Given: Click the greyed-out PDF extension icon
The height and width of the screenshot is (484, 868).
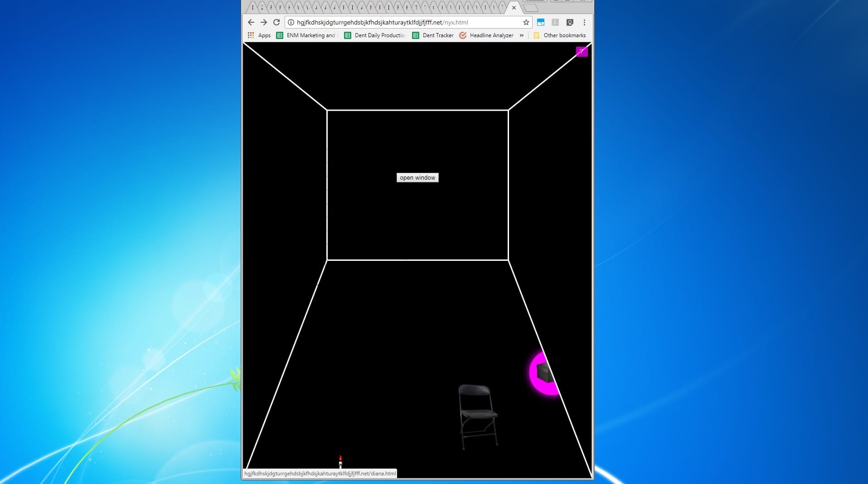Looking at the screenshot, I should (x=555, y=22).
